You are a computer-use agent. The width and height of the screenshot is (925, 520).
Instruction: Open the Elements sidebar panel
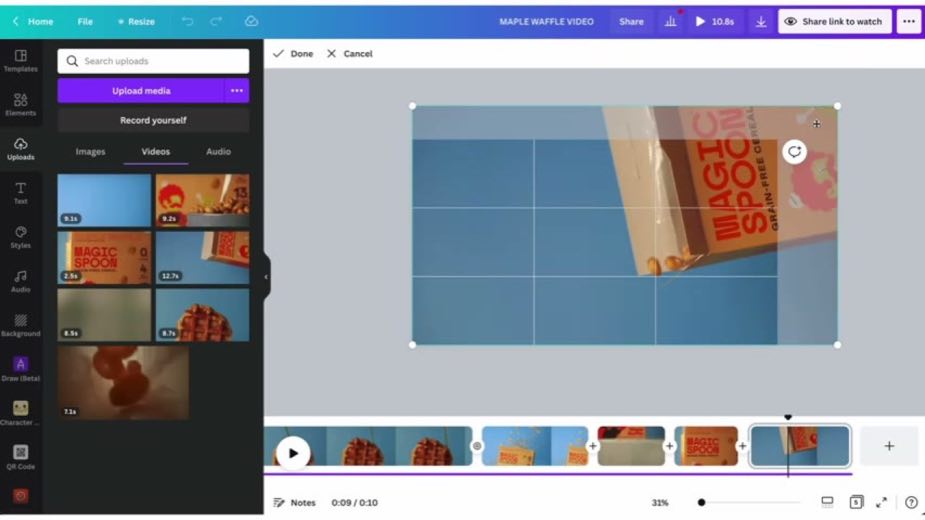click(21, 104)
